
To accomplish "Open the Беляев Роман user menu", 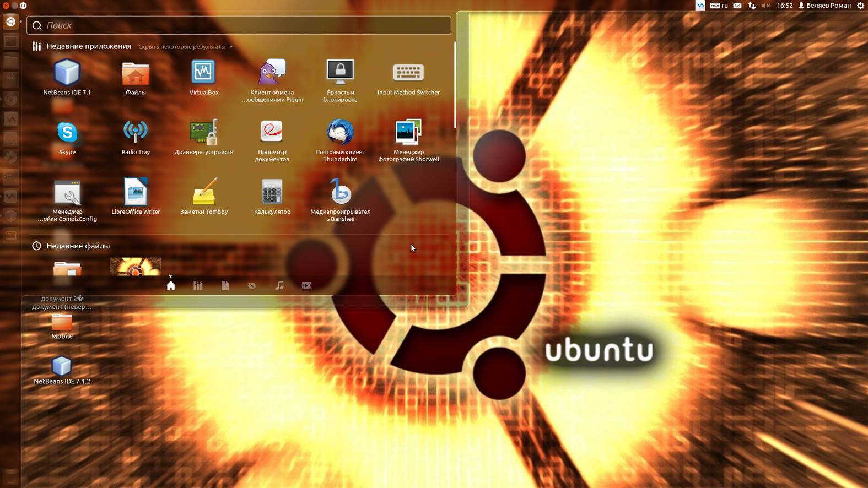I will [x=824, y=6].
